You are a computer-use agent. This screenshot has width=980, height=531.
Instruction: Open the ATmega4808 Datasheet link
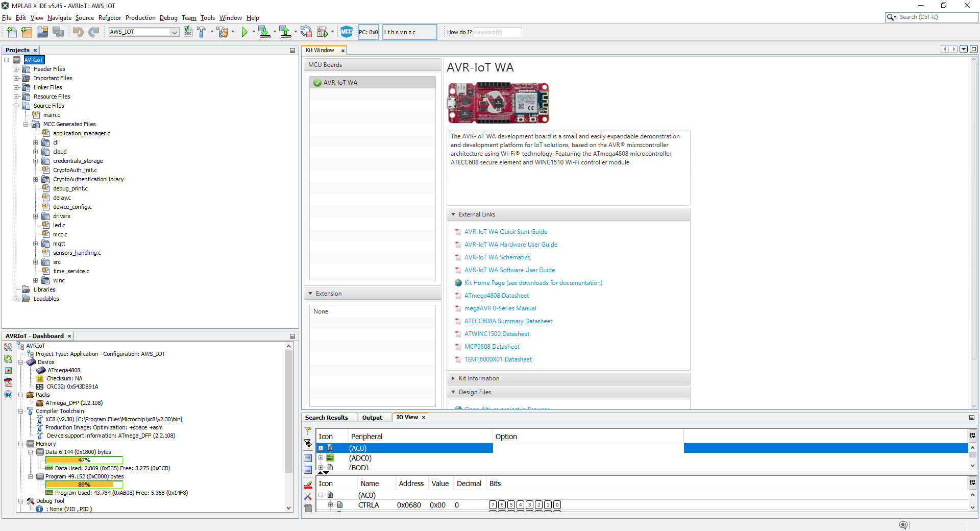pyautogui.click(x=496, y=296)
